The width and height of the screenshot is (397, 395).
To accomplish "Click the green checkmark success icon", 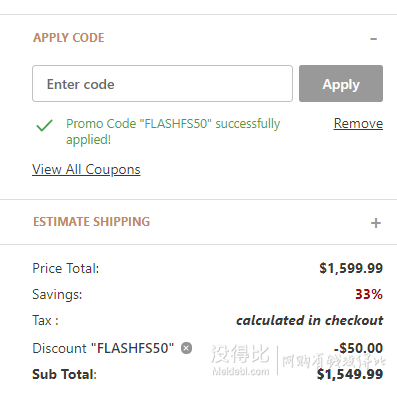I will [44, 125].
